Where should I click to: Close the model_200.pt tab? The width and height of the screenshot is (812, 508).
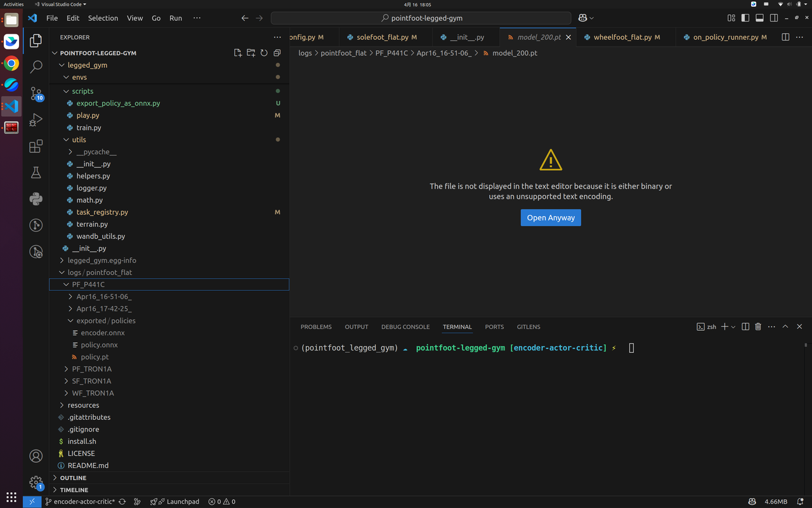[x=568, y=37]
